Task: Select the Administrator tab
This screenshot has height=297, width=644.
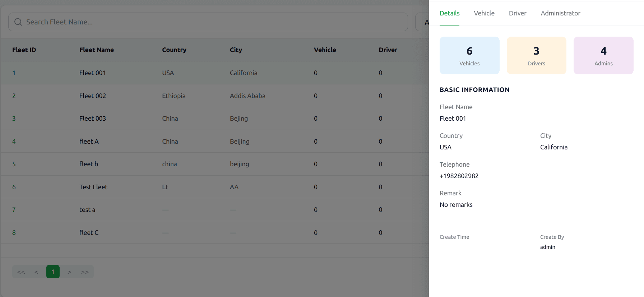Action: (560, 13)
